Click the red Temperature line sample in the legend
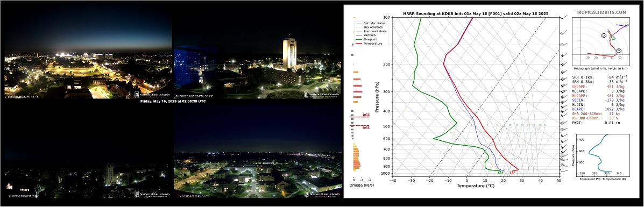The height and width of the screenshot is (207, 644). pyautogui.click(x=358, y=44)
